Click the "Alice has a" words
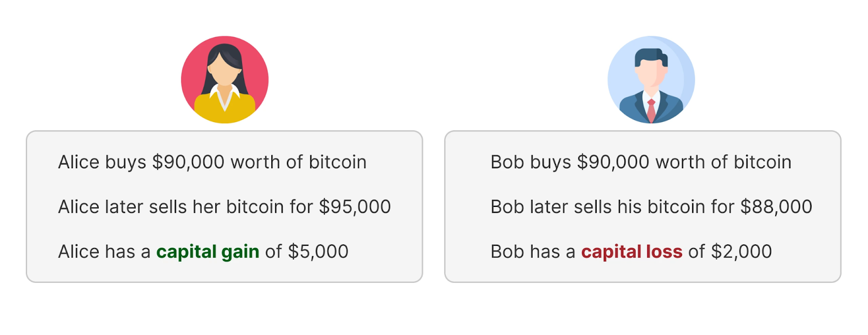Image resolution: width=868 pixels, height=335 pixels. 104,251
